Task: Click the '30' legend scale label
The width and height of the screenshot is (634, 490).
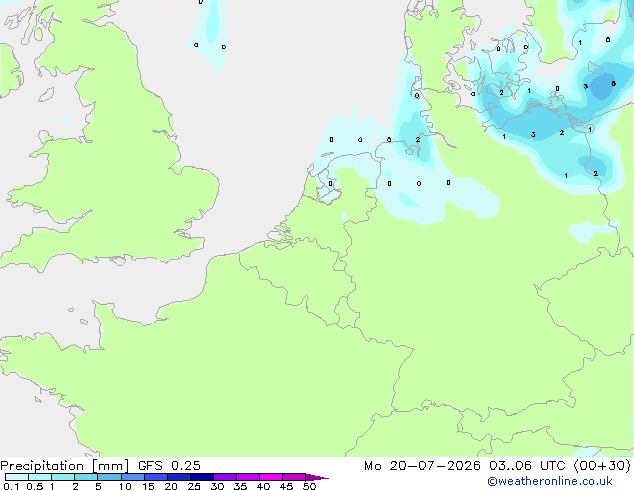Action: [217, 486]
